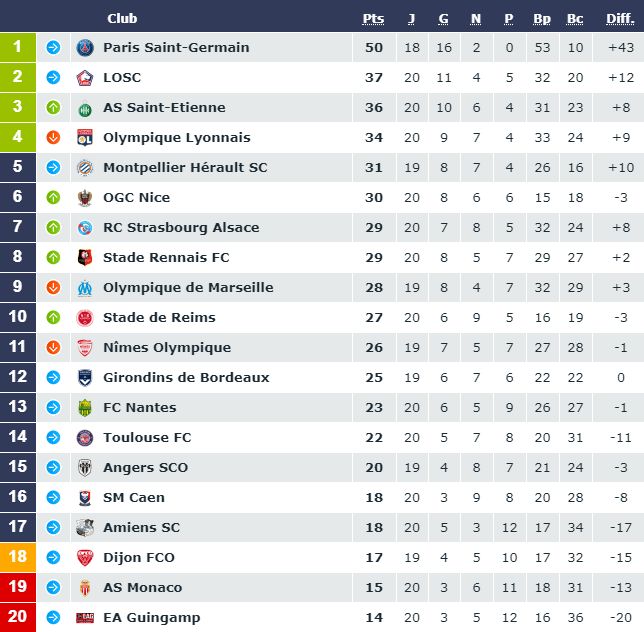Click the LOSC club logo

tap(85, 78)
